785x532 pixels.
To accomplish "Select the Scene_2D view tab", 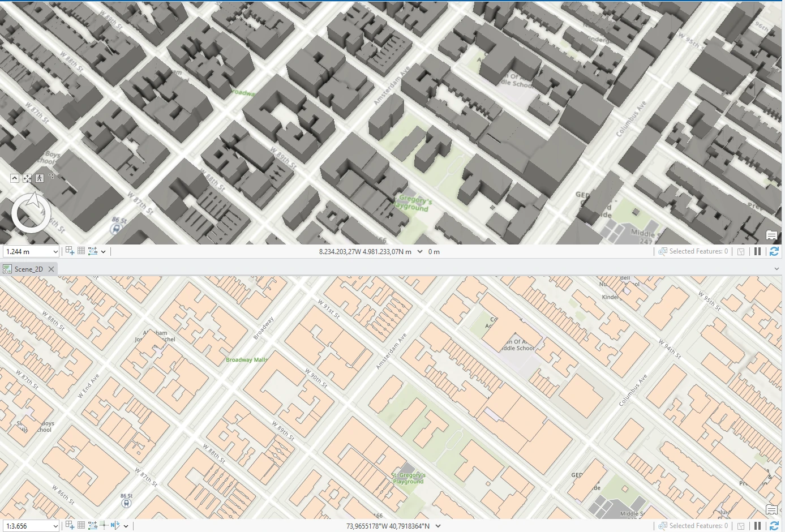I will click(28, 269).
